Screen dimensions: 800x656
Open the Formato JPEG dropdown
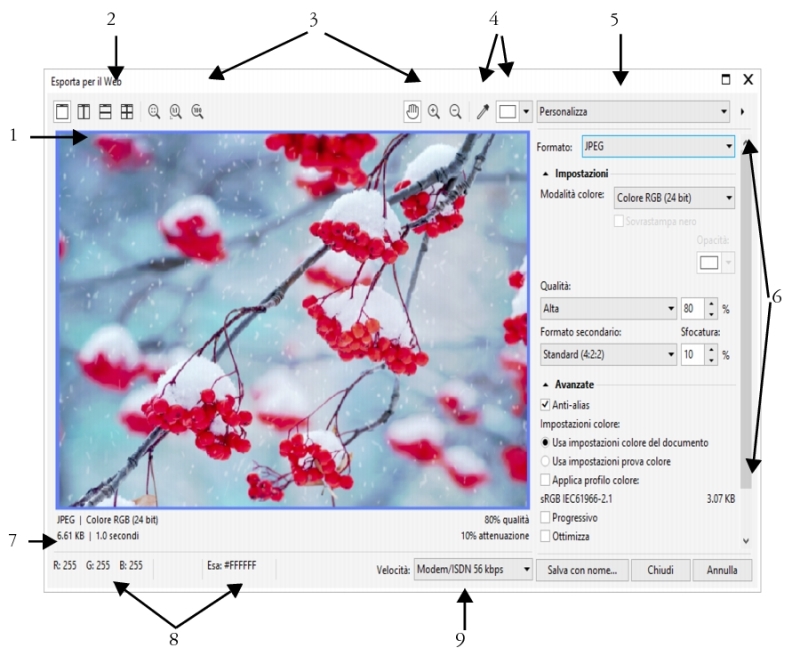(658, 147)
